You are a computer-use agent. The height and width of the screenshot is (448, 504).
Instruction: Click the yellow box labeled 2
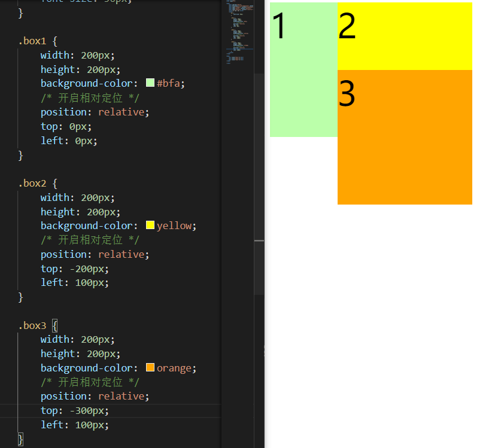[x=405, y=36]
